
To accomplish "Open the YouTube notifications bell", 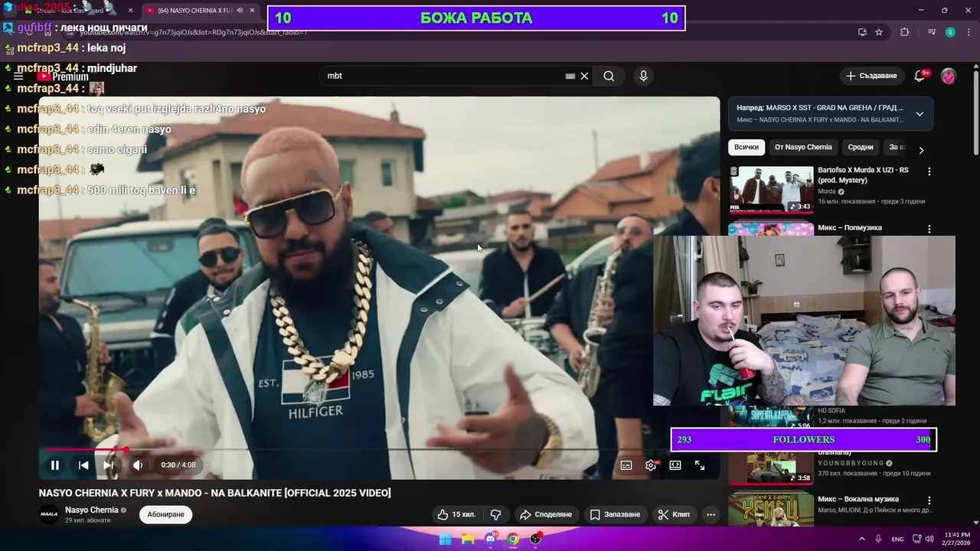I will 920,76.
